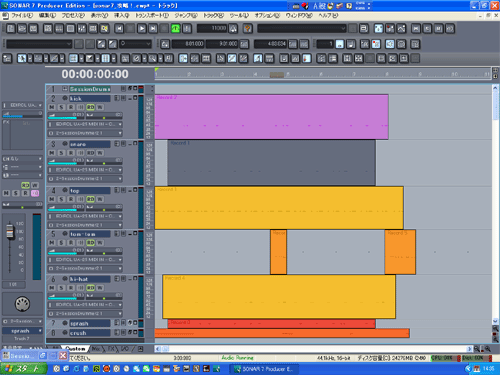
Task: Toggle automation read RD on top track
Action: point(90,199)
